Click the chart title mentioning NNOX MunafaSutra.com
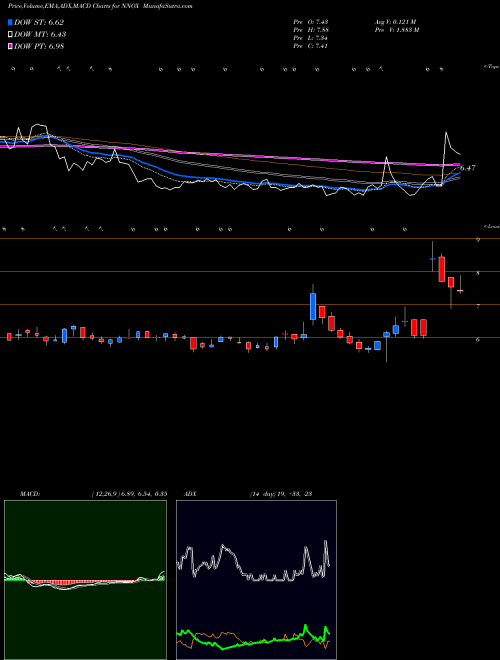The height and width of the screenshot is (660, 500). coord(100,6)
